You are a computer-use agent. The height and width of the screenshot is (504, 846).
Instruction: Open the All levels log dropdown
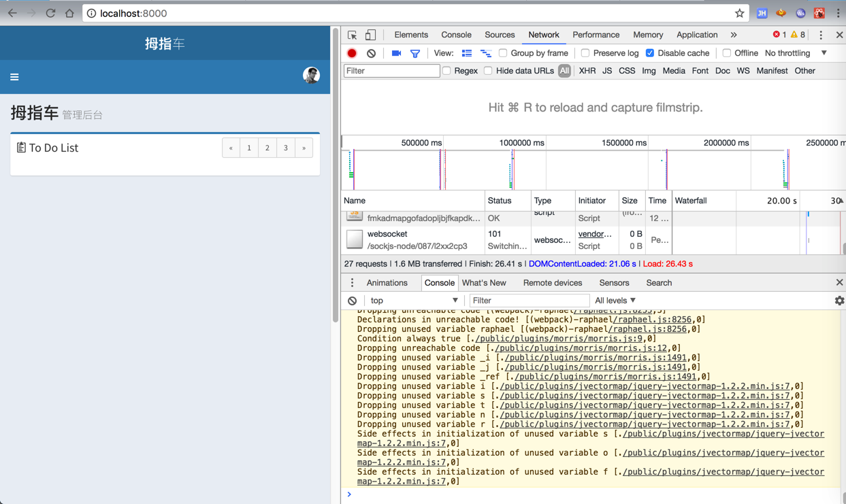pos(615,301)
